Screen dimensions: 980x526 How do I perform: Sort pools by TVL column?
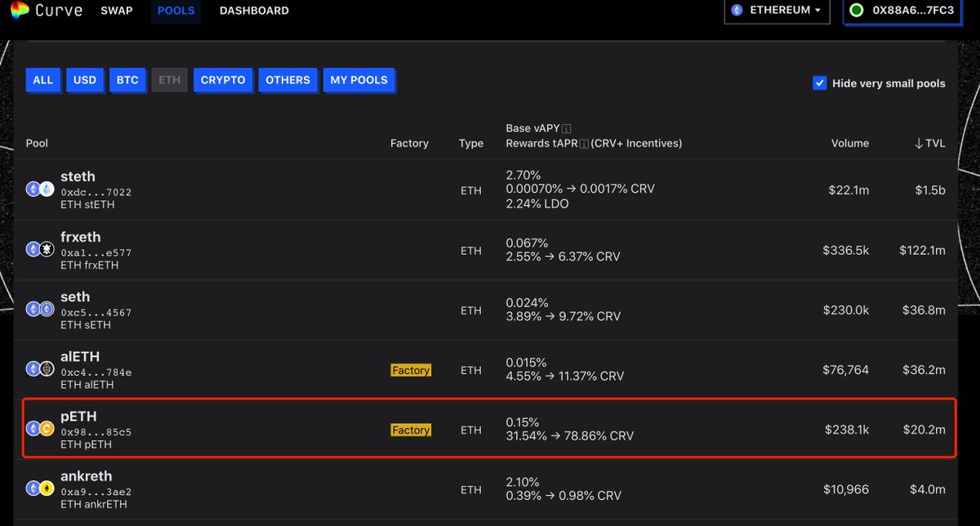(929, 143)
